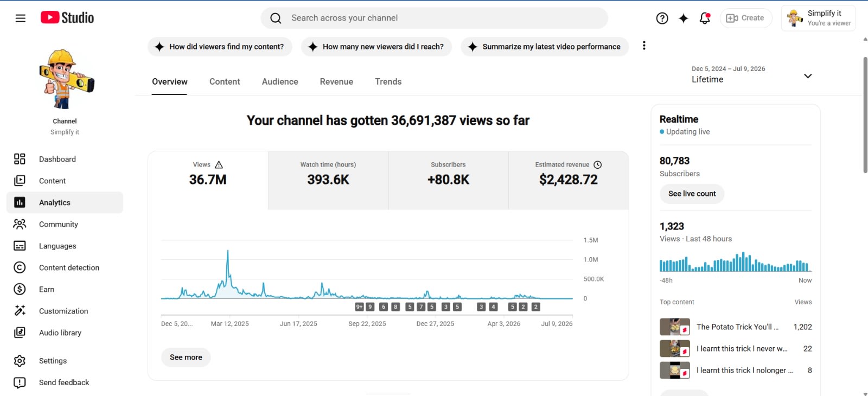Image resolution: width=868 pixels, height=396 pixels.
Task: Ask 'How did viewers find my content?'
Action: coord(220,47)
